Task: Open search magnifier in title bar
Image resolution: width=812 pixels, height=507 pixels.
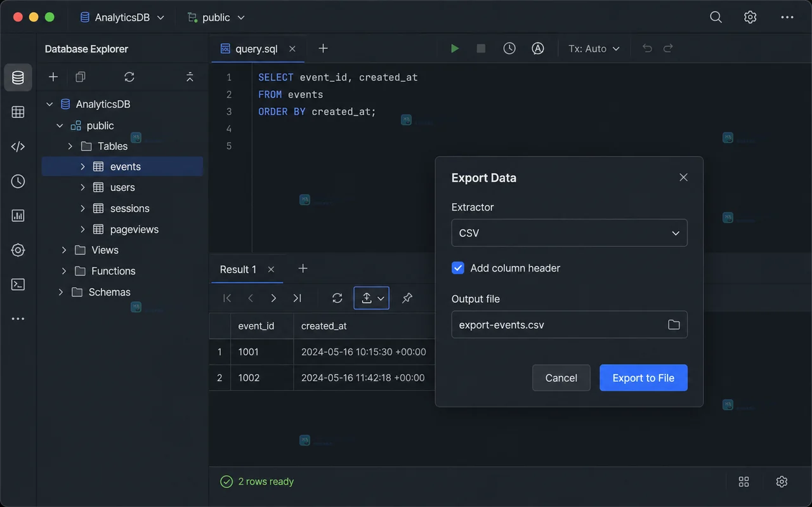Action: tap(716, 18)
